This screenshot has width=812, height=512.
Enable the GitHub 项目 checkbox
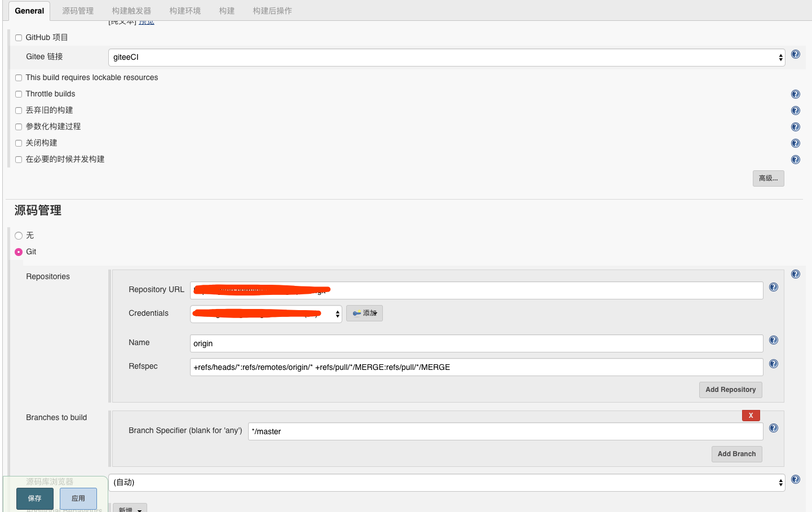[x=19, y=38]
